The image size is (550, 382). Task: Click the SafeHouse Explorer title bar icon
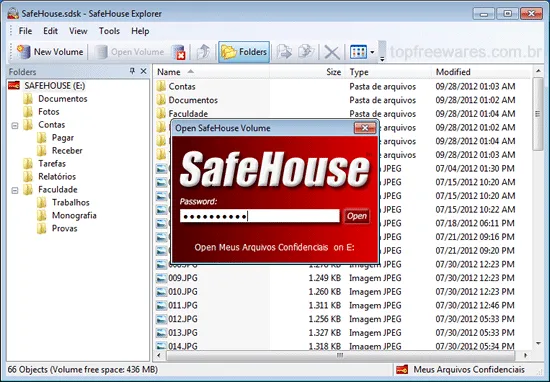[13, 13]
